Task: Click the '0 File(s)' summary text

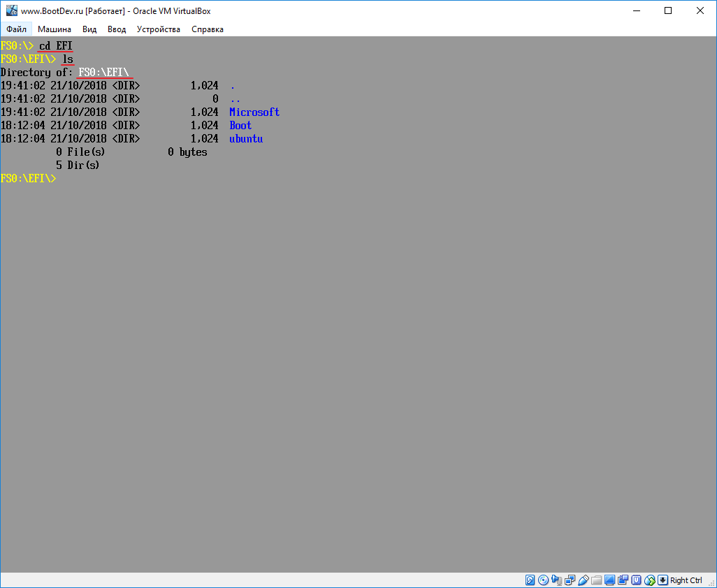Action: pyautogui.click(x=80, y=152)
